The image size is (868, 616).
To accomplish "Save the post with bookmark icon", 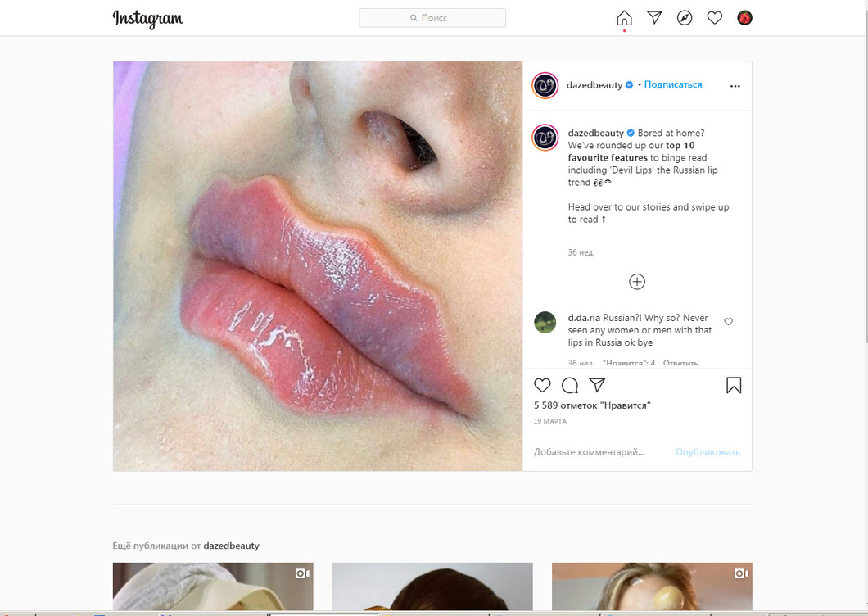I will click(x=734, y=385).
